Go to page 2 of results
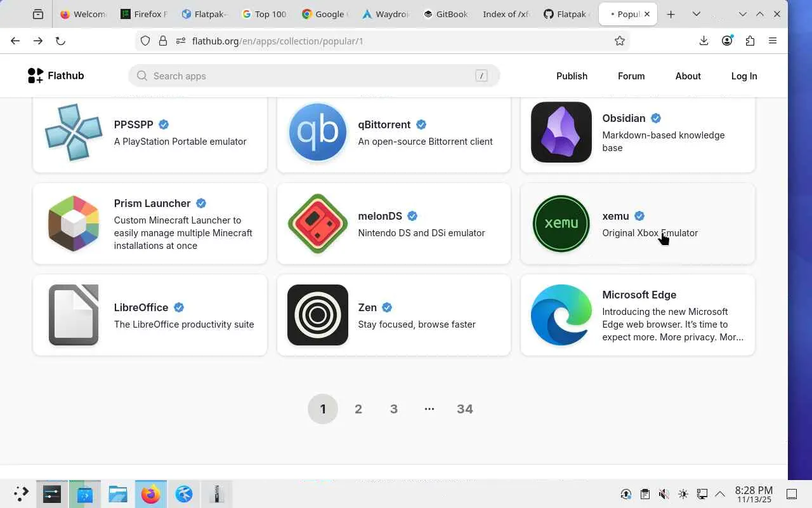Viewport: 812px width, 508px height. (x=358, y=409)
